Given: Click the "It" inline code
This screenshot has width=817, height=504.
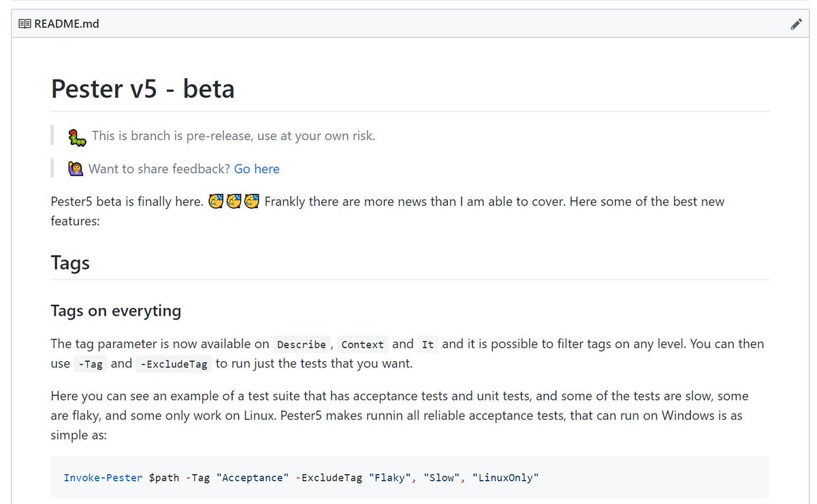Looking at the screenshot, I should point(428,344).
